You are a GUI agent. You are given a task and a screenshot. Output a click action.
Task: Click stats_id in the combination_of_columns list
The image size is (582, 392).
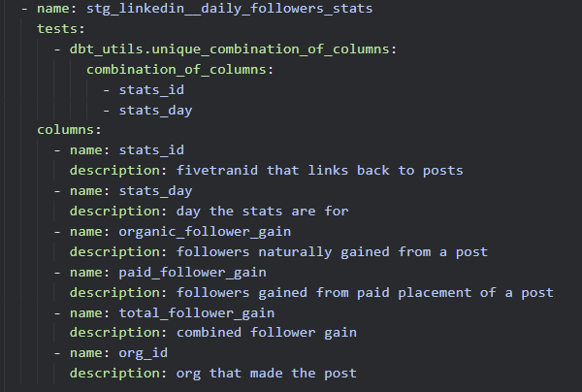click(x=151, y=89)
